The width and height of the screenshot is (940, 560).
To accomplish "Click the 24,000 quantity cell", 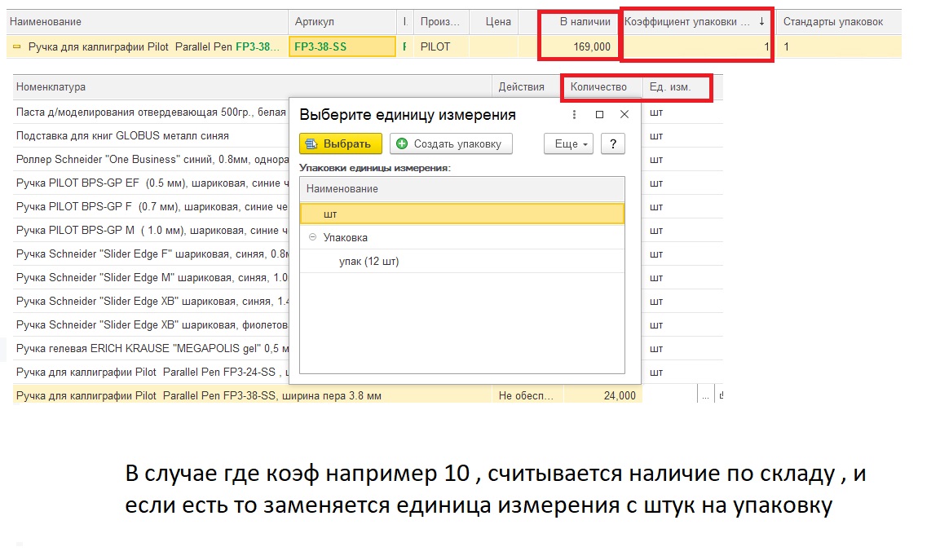I will pyautogui.click(x=603, y=396).
